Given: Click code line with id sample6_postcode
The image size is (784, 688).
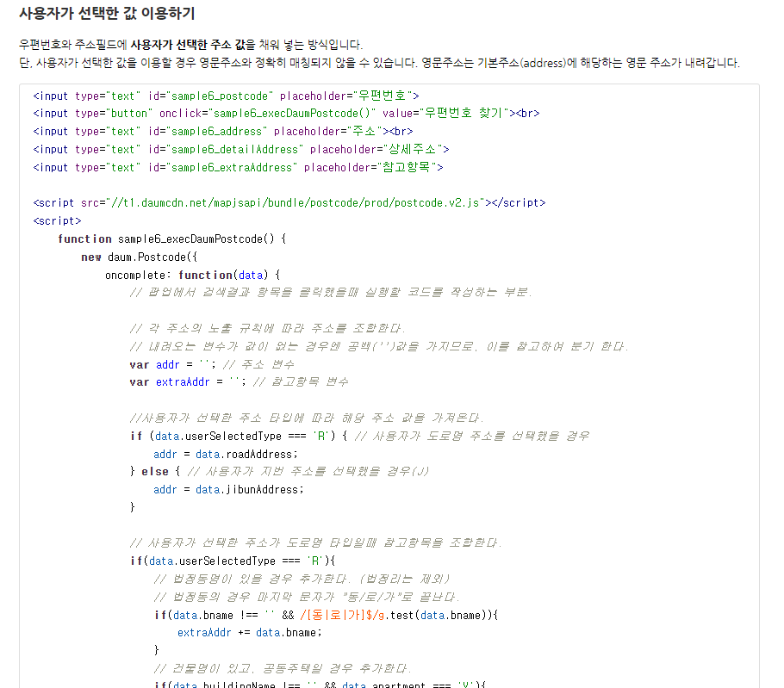Looking at the screenshot, I should coord(226,96).
